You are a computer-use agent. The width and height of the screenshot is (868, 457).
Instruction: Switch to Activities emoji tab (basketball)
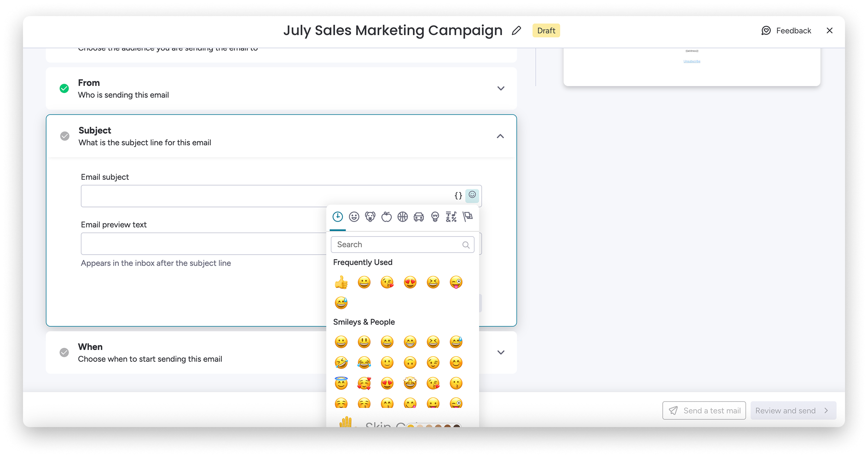coord(403,217)
